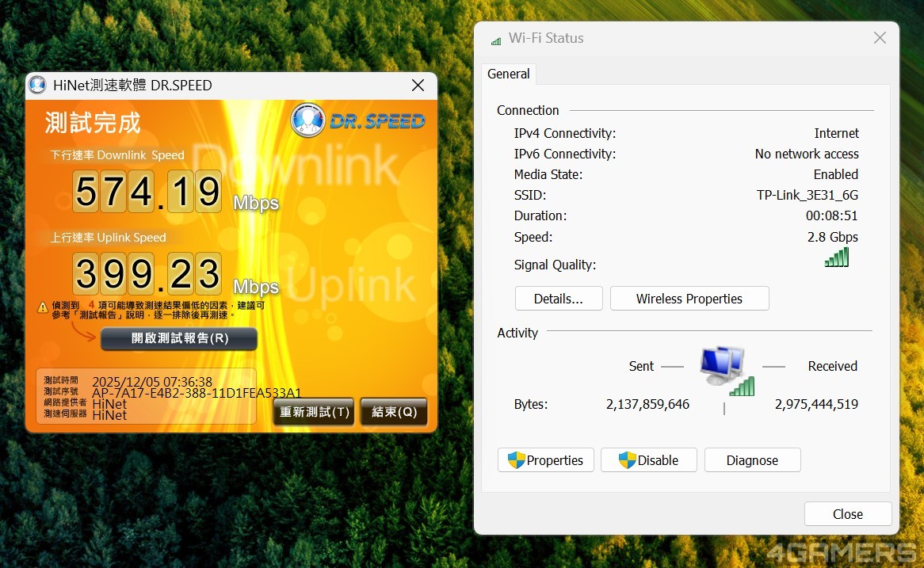Open adapter Properties with shield icon
Screen dimensions: 924x568
pos(545,460)
